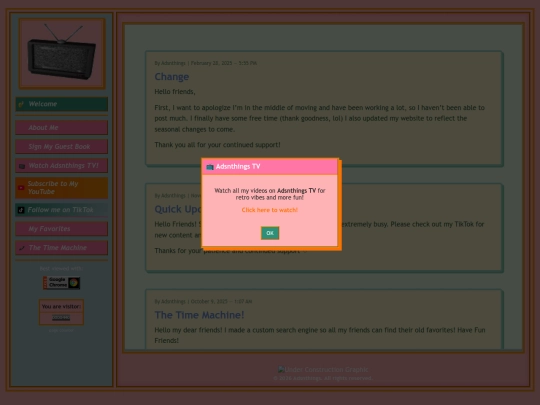Click the icon next to Welcome
The image size is (540, 405).
[x=21, y=104]
